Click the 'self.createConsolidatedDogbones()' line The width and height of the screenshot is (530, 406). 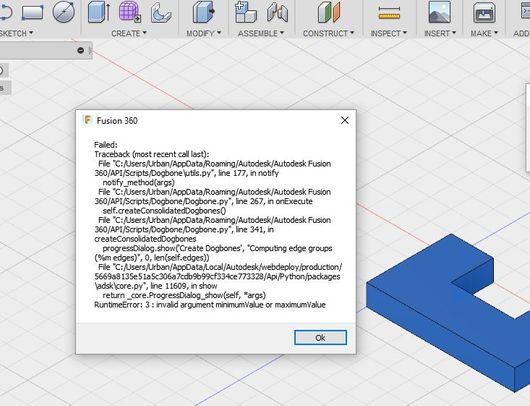164,211
